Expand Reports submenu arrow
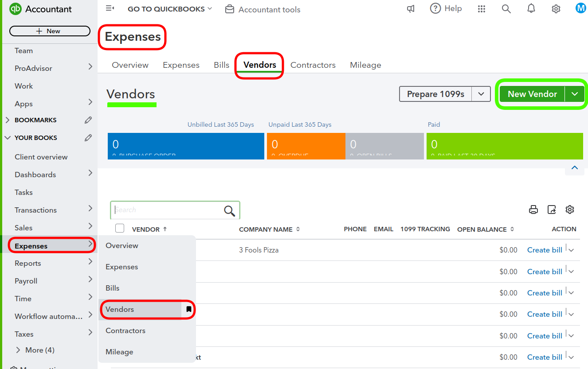The height and width of the screenshot is (369, 588). coord(90,262)
